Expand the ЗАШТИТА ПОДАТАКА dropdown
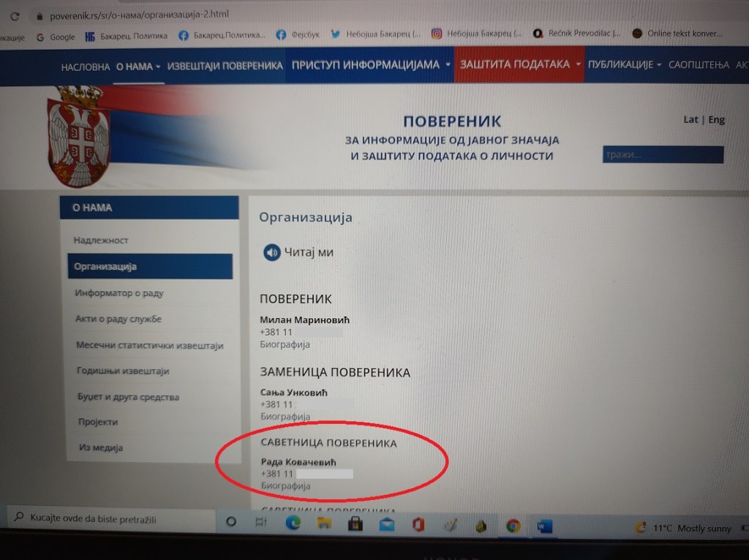 tap(520, 64)
